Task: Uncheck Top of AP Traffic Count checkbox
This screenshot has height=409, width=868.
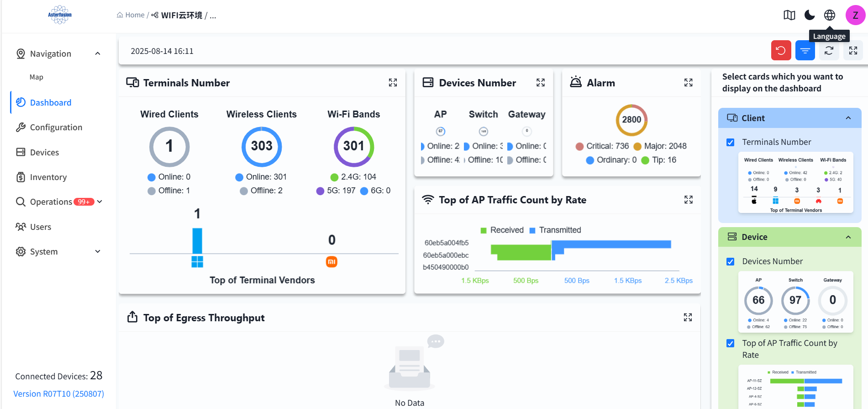Action: (x=731, y=344)
